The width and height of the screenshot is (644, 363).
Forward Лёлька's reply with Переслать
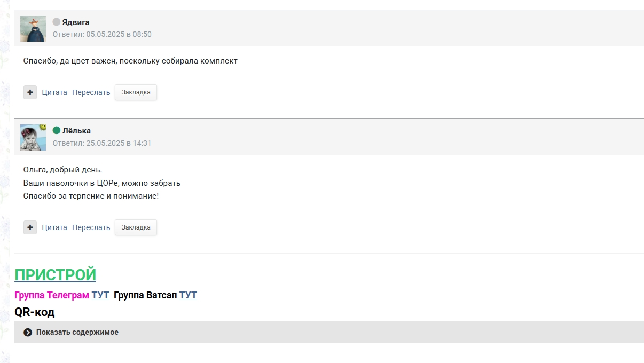91,227
